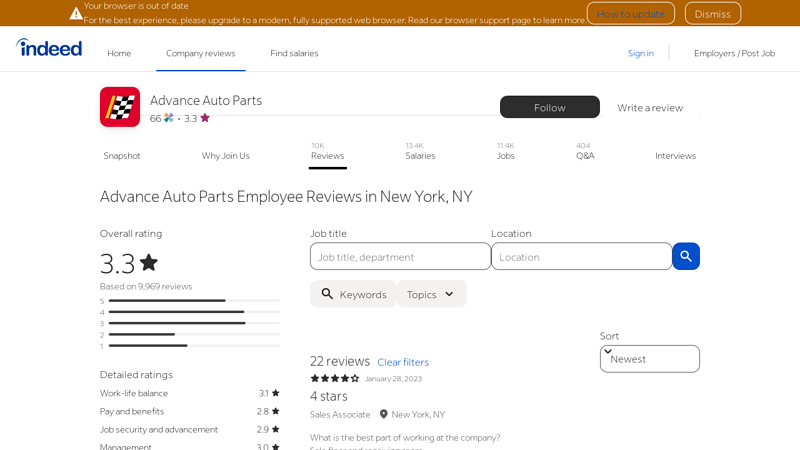Filter by 2-star rating bar
The image size is (800, 450).
pyautogui.click(x=190, y=334)
